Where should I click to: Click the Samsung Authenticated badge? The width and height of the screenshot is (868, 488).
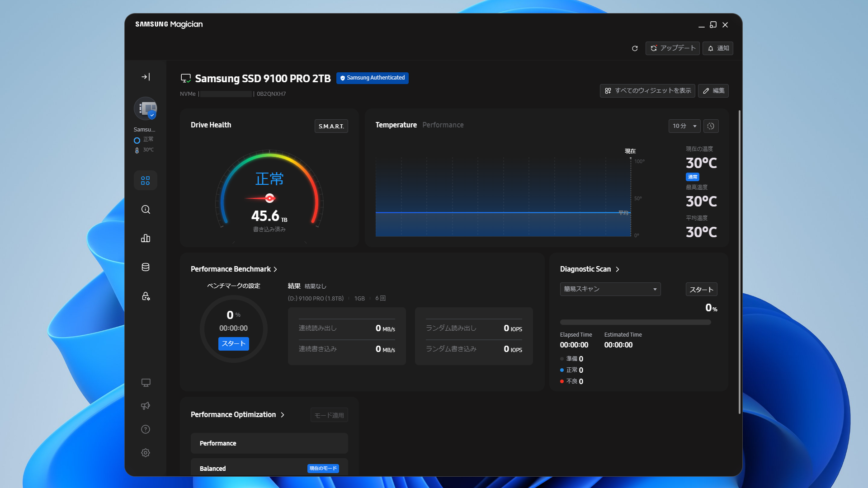coord(373,78)
